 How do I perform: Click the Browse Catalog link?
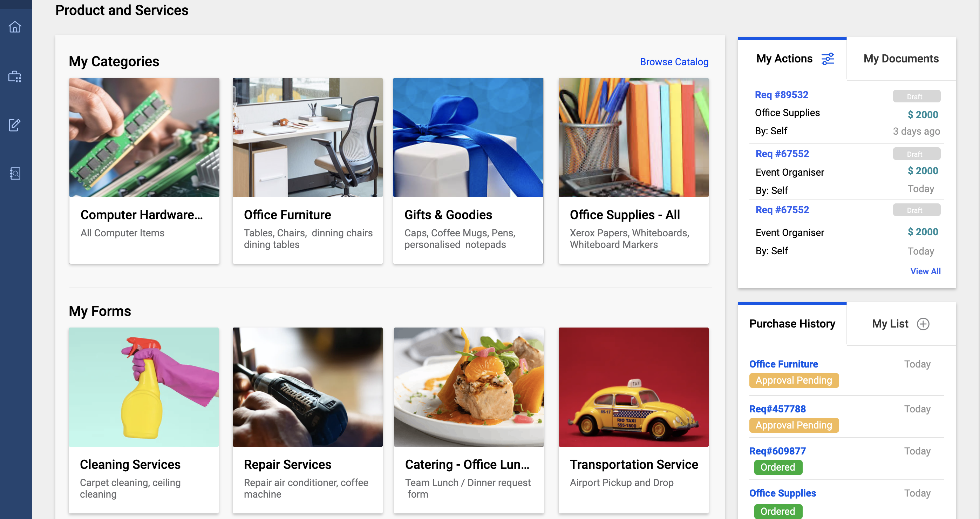[674, 62]
